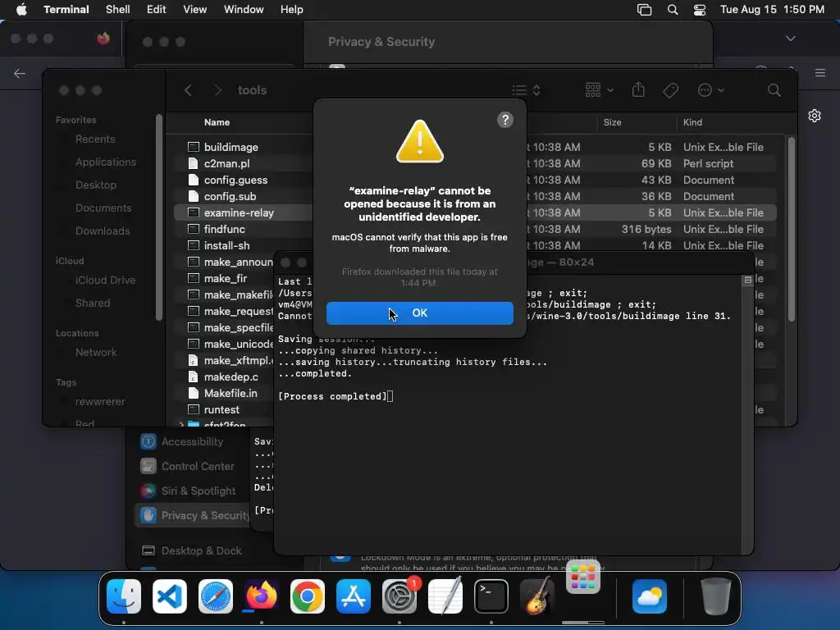This screenshot has width=840, height=630.
Task: Click Stage Manager icon in menu bar
Action: tap(644, 10)
